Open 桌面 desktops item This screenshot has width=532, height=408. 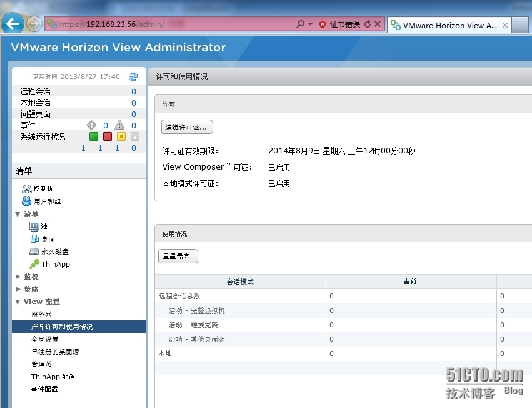pos(48,239)
